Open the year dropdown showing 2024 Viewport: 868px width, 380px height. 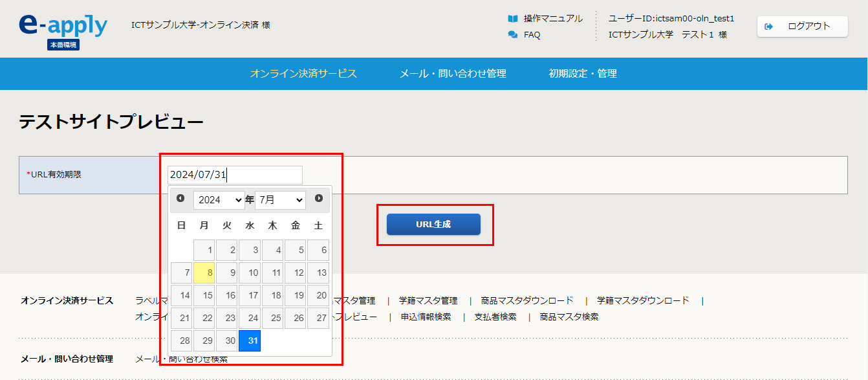click(x=219, y=200)
